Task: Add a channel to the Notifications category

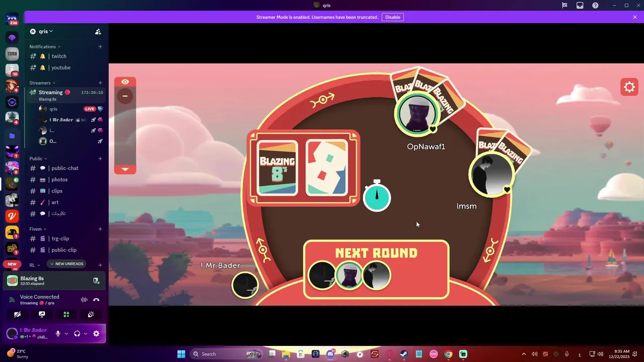Action: pos(100,47)
